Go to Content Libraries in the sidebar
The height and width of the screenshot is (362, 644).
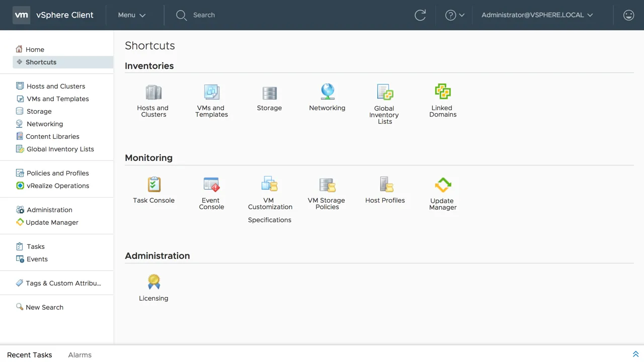pyautogui.click(x=52, y=136)
